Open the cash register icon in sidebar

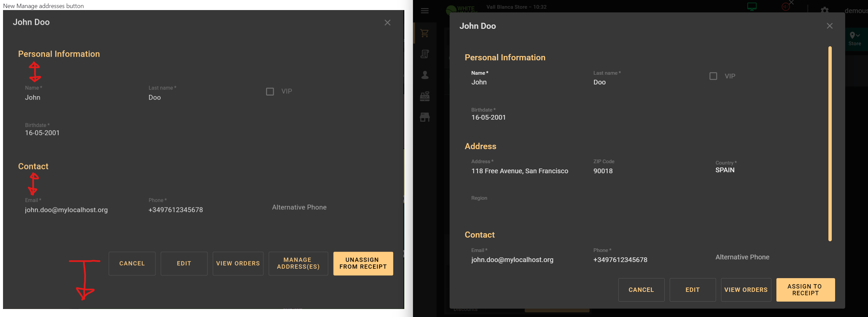pyautogui.click(x=424, y=96)
